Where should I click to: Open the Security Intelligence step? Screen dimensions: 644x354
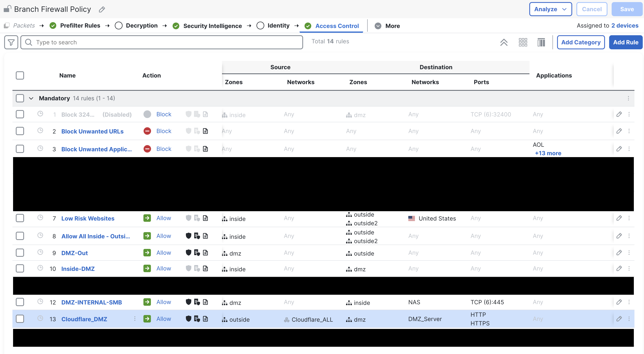212,26
